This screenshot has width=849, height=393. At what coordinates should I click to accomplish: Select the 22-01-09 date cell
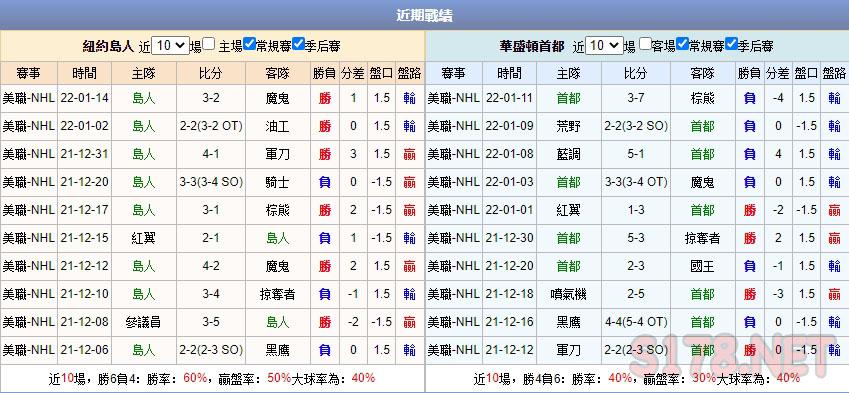(510, 126)
